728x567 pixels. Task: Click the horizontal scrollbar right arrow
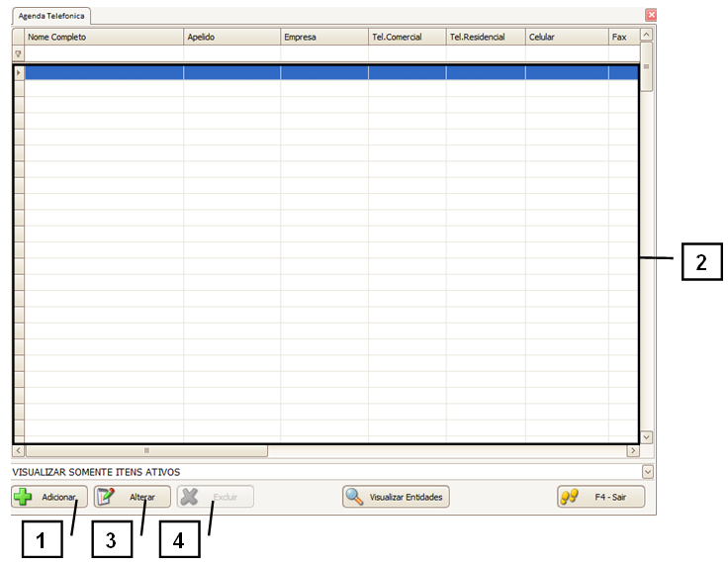(633, 451)
